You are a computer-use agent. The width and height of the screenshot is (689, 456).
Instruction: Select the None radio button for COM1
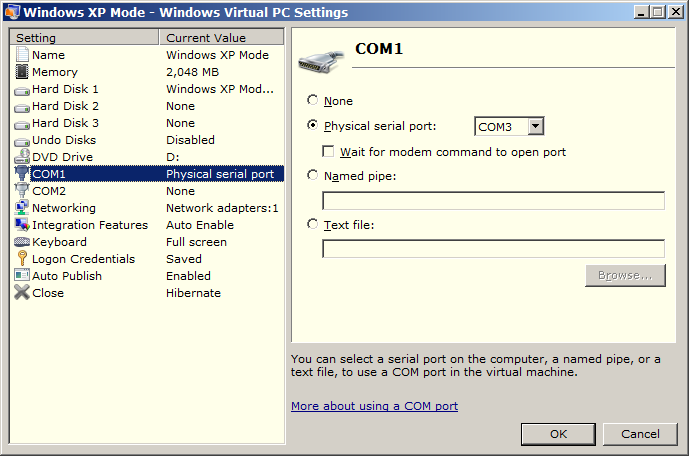312,100
